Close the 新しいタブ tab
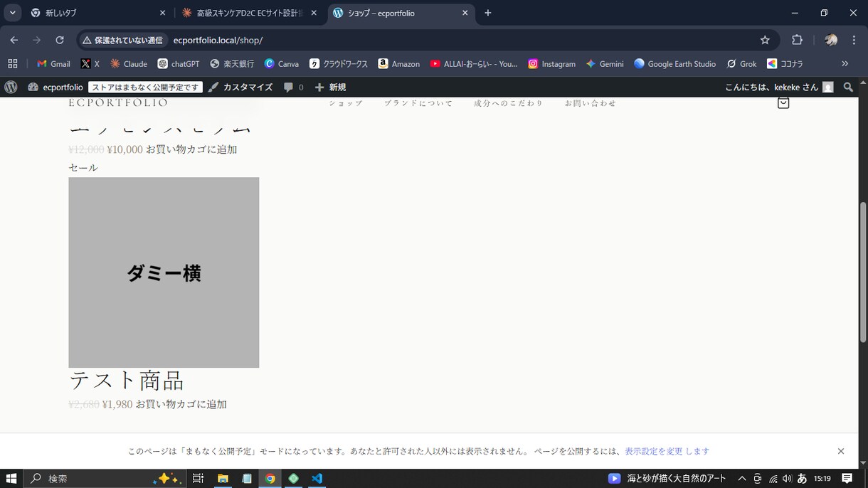 [162, 13]
